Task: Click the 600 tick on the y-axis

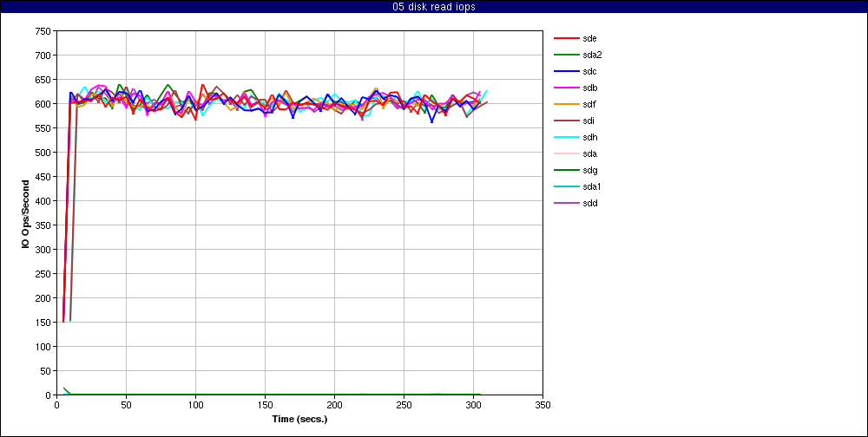Action: [44, 104]
